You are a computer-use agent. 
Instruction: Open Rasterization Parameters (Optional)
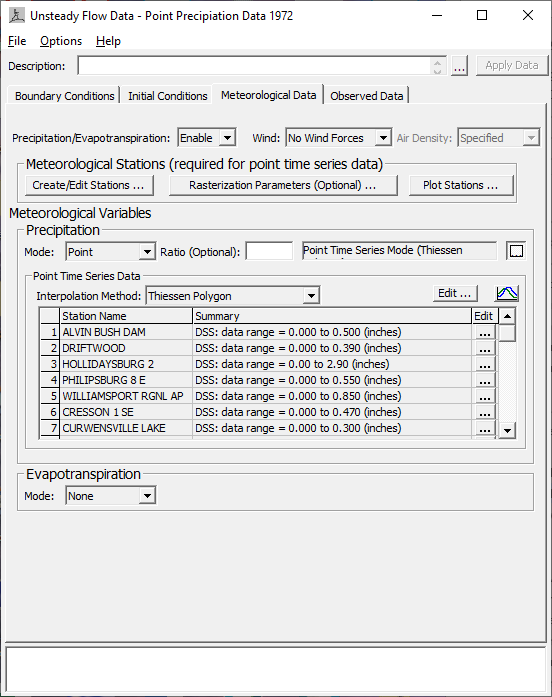tap(283, 185)
